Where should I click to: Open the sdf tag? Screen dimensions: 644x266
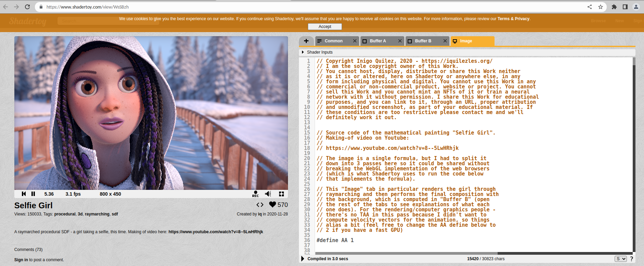tap(115, 214)
